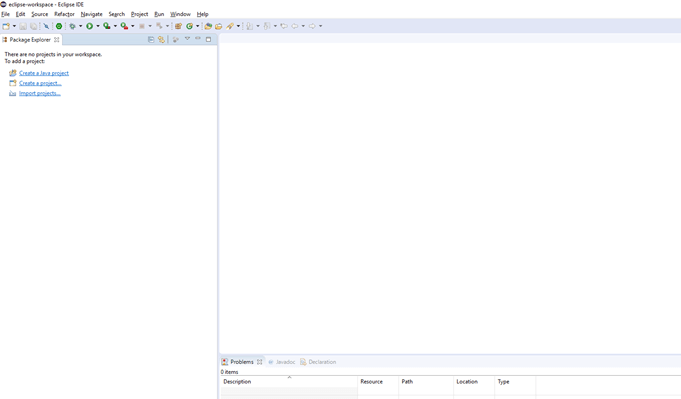Click the New file wizard toolbar icon
This screenshot has width=681, height=399.
pyautogui.click(x=6, y=26)
